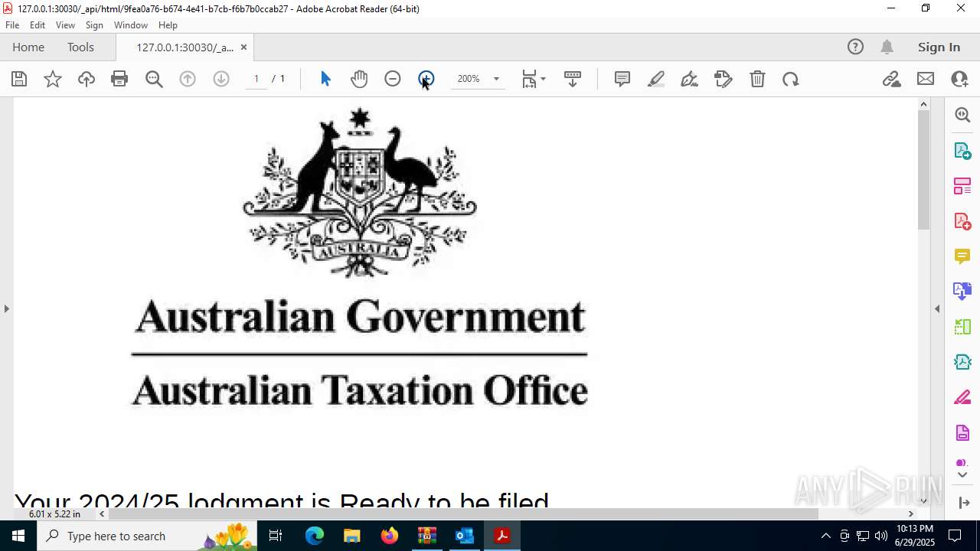The width and height of the screenshot is (980, 551).
Task: Go to next page arrow
Action: click(221, 79)
